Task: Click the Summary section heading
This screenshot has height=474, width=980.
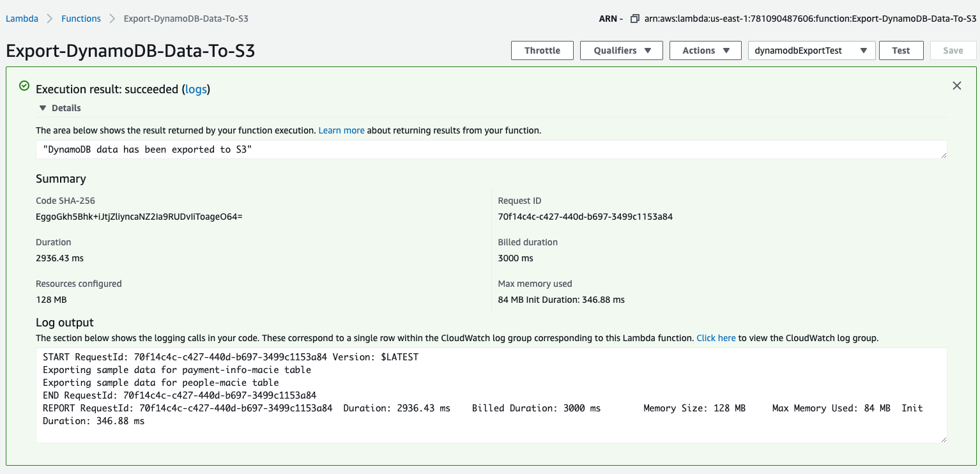Action: pos(61,179)
